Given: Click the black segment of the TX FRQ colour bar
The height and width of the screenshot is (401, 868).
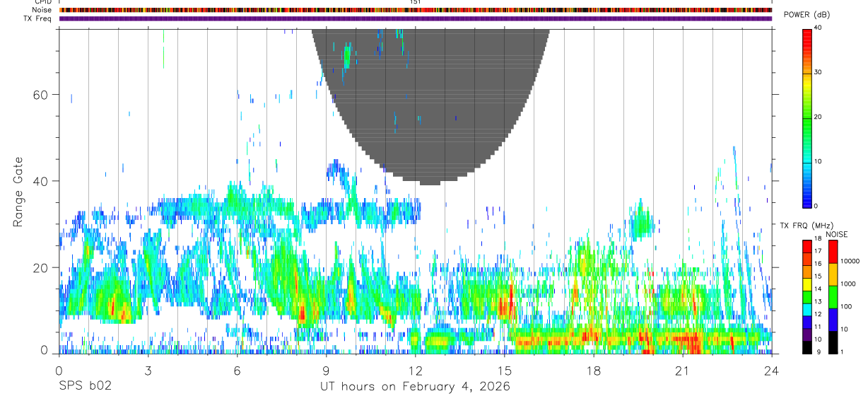Looking at the screenshot, I should [807, 347].
